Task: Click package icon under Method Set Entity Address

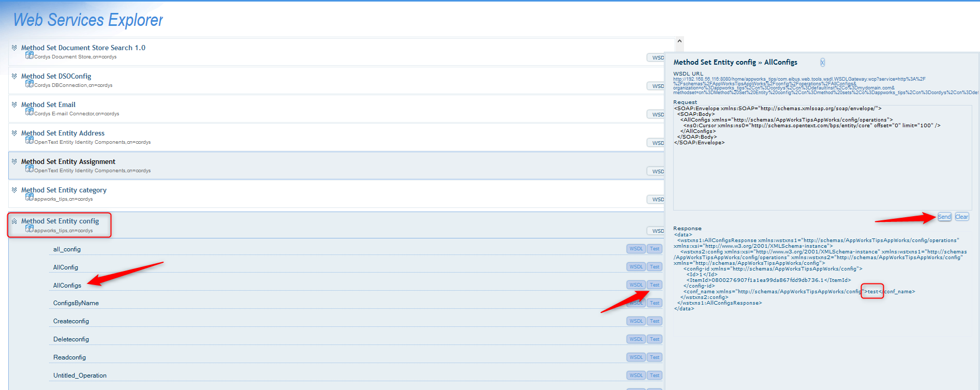Action: coord(29,141)
